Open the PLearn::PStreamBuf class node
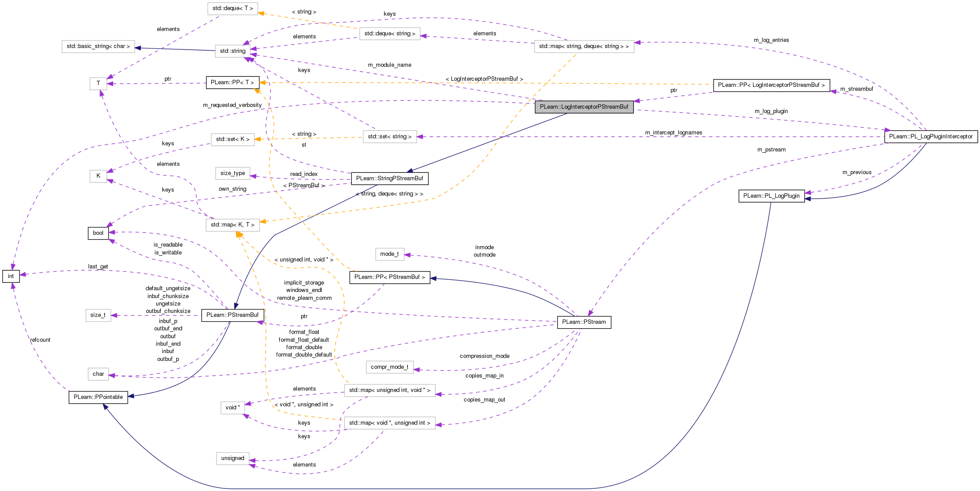The height and width of the screenshot is (491, 980). (232, 315)
